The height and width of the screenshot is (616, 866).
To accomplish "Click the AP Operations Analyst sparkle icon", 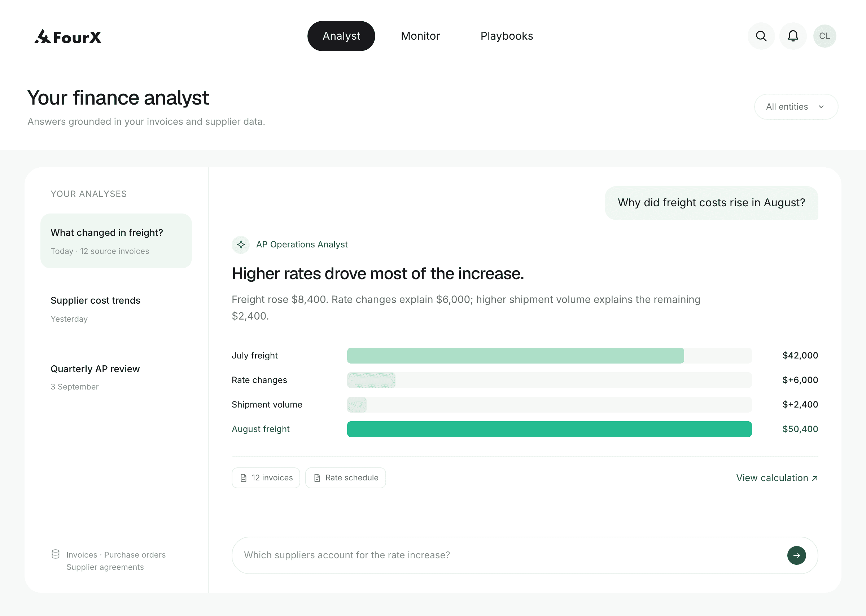I will tap(241, 245).
